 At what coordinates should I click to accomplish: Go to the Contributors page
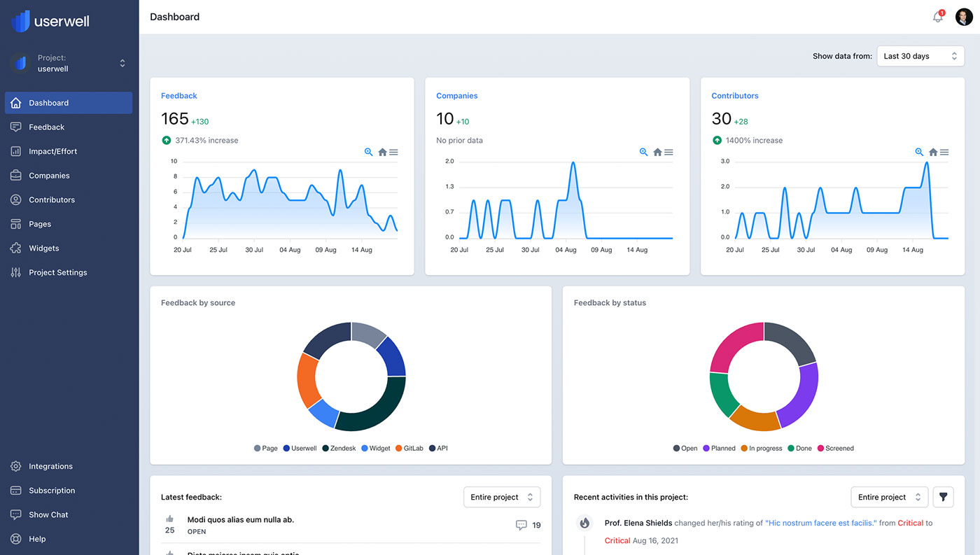[52, 199]
